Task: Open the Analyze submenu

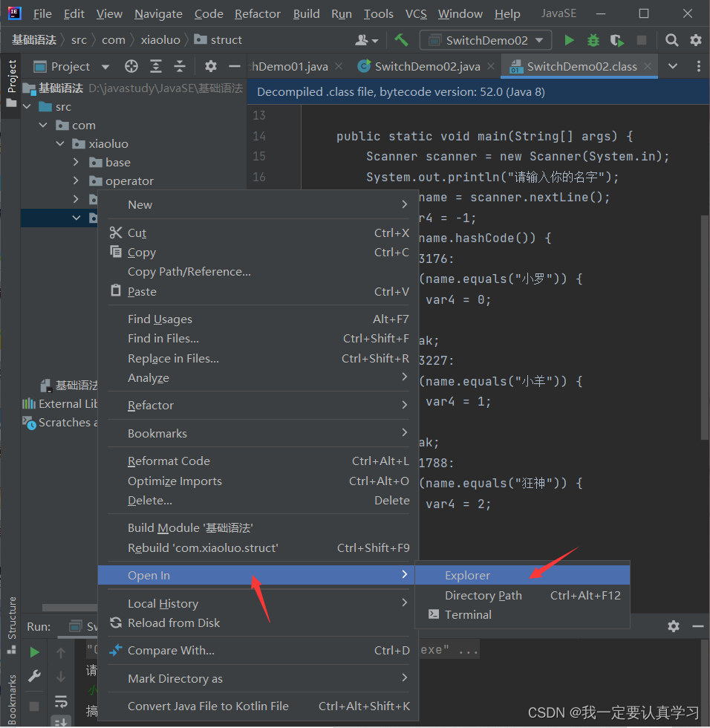Action: tap(258, 378)
